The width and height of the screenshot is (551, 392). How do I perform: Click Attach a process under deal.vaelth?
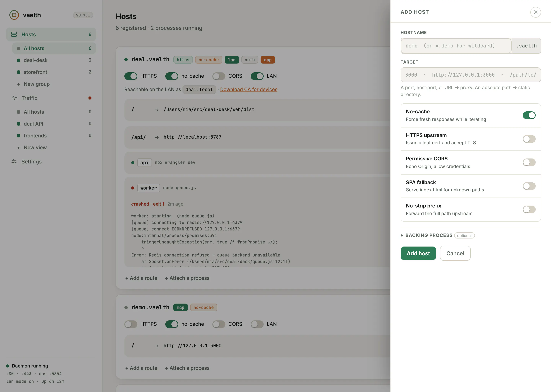[187, 278]
